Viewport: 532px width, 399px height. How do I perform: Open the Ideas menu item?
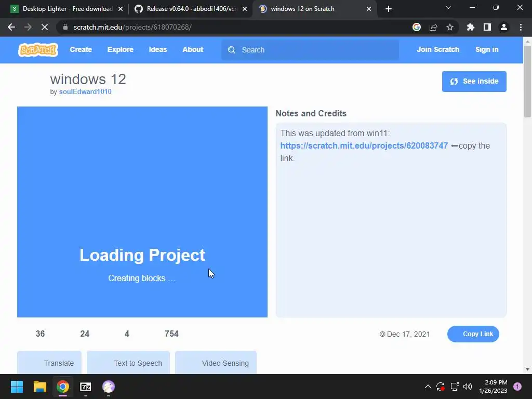coord(158,49)
